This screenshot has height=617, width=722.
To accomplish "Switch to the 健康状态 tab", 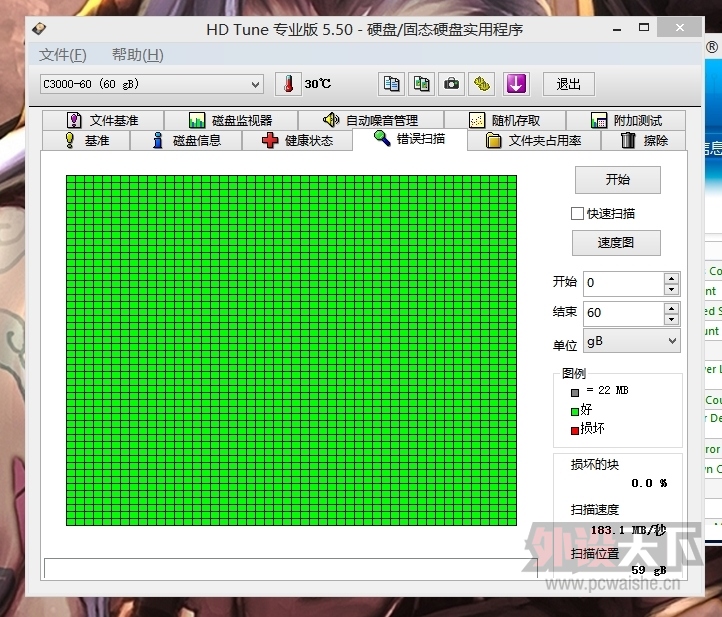I will tap(297, 140).
